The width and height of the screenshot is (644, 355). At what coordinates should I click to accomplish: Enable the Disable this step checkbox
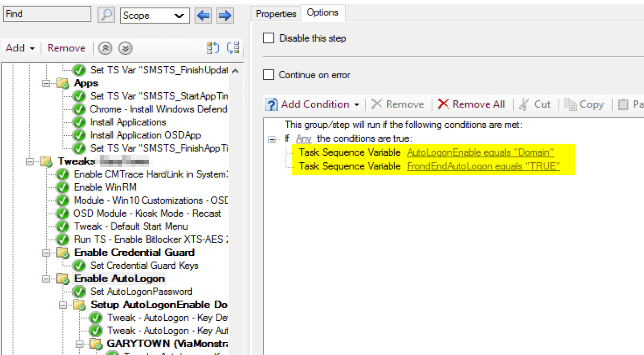[269, 38]
